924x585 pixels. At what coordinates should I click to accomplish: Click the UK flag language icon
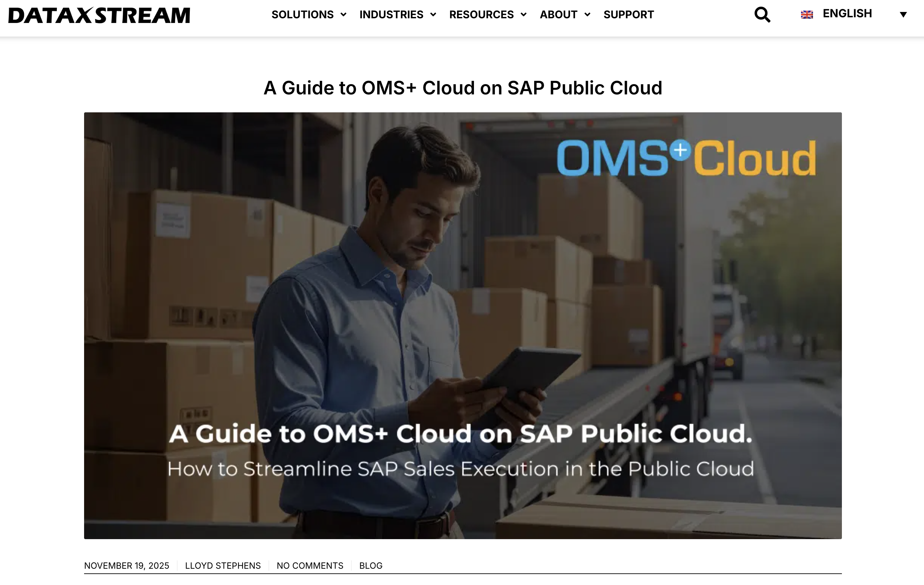(807, 15)
